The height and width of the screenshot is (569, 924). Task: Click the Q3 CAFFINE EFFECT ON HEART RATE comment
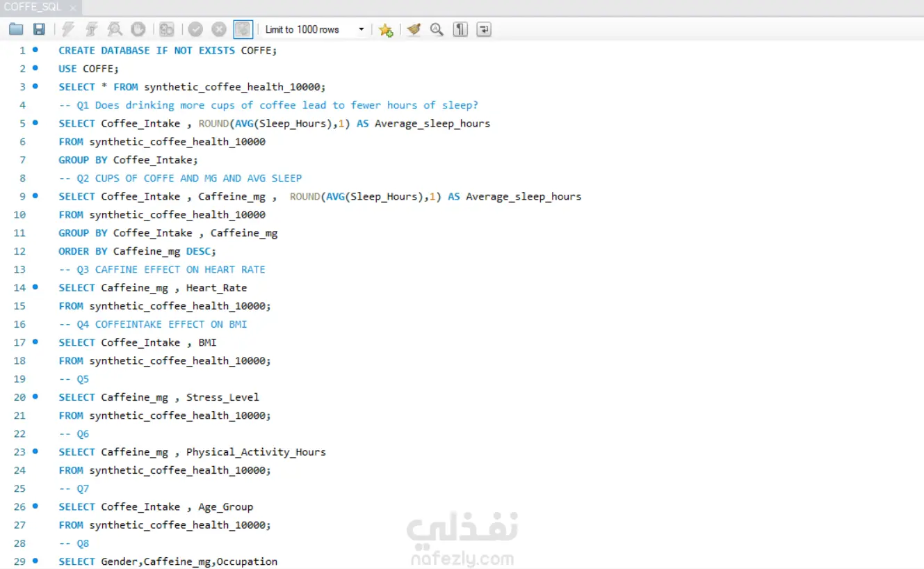point(162,269)
